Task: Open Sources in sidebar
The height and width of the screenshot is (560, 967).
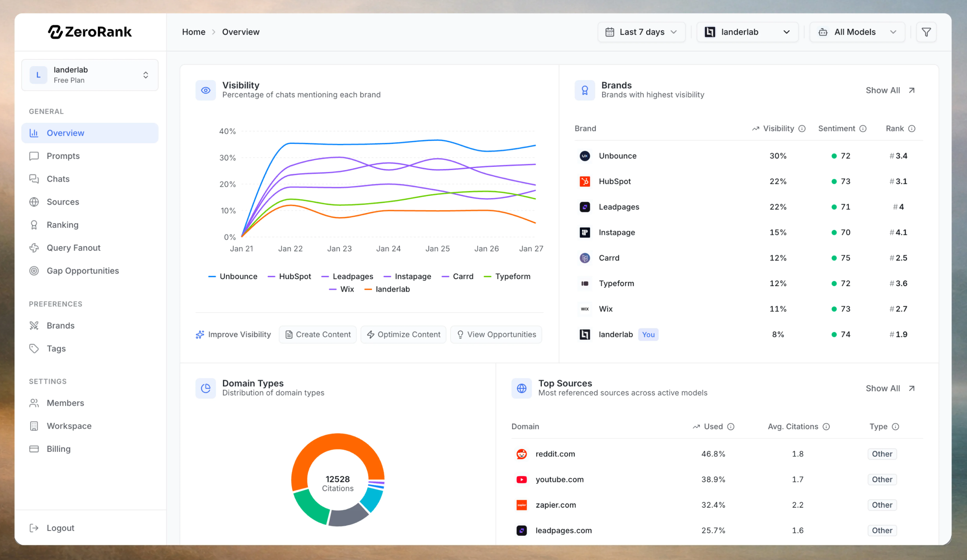Action: (x=90, y=202)
